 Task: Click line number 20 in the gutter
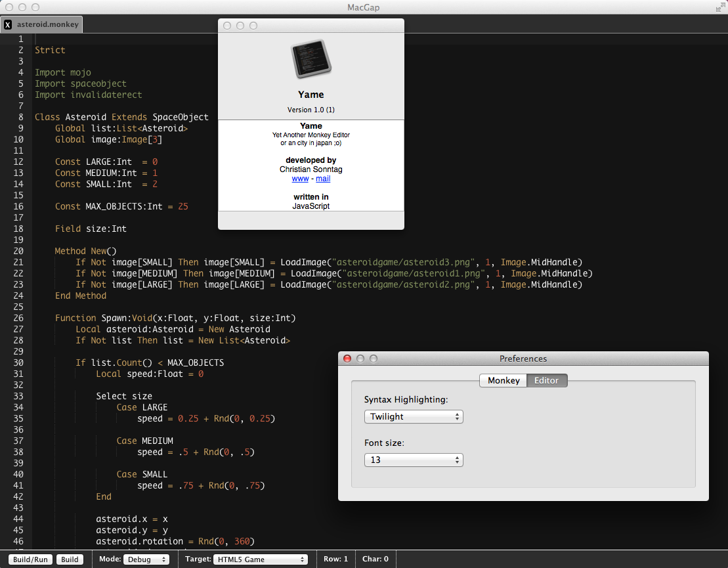19,251
